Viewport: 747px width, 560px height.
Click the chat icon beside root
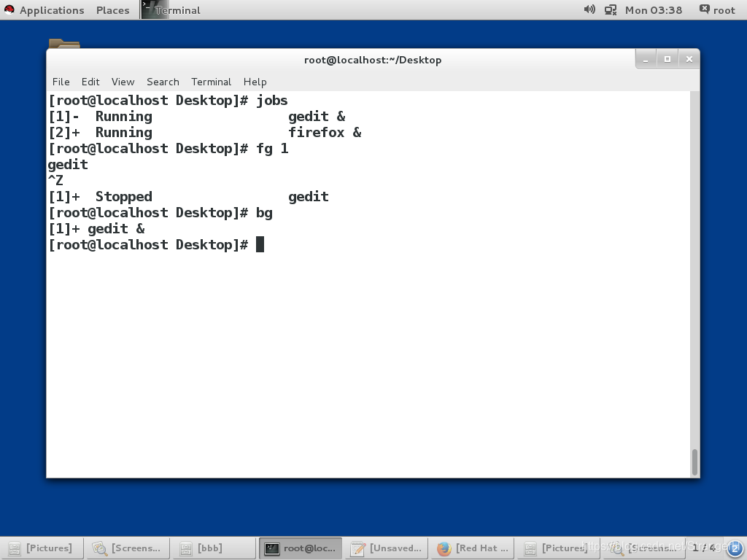click(x=704, y=9)
